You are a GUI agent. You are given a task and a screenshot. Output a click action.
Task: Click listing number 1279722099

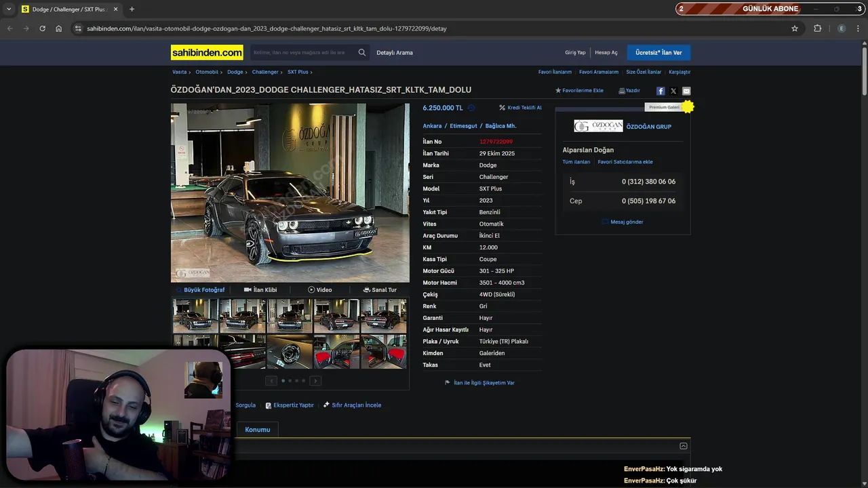click(496, 142)
